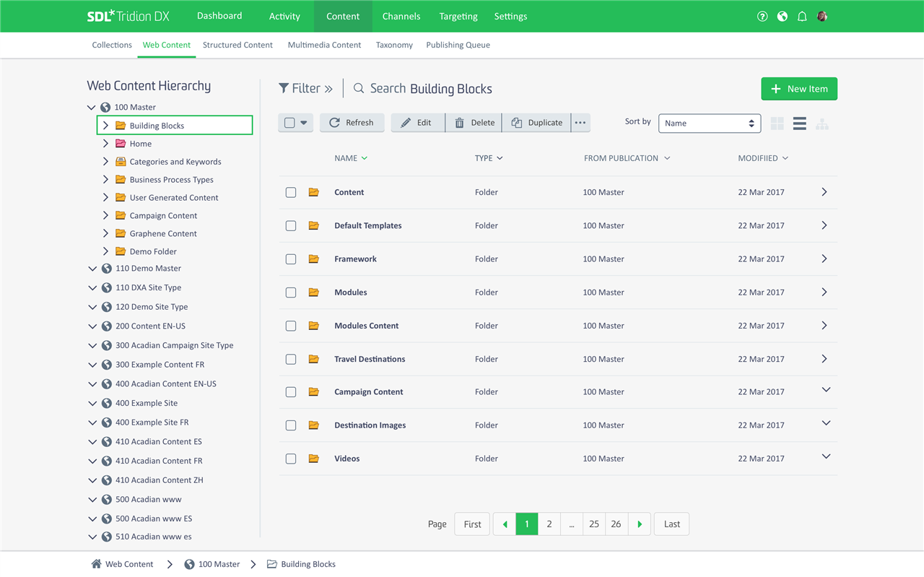Click the Refresh button

[352, 123]
